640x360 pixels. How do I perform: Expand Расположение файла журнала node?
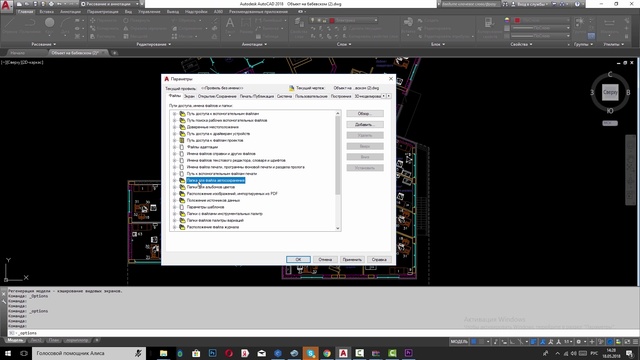[x=174, y=227]
